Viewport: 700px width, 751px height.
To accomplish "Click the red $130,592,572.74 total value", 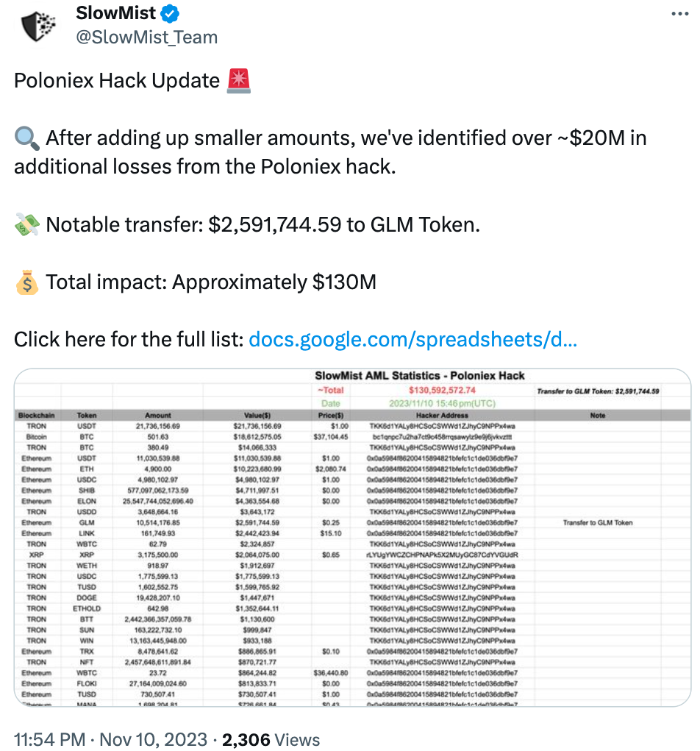I will [442, 390].
